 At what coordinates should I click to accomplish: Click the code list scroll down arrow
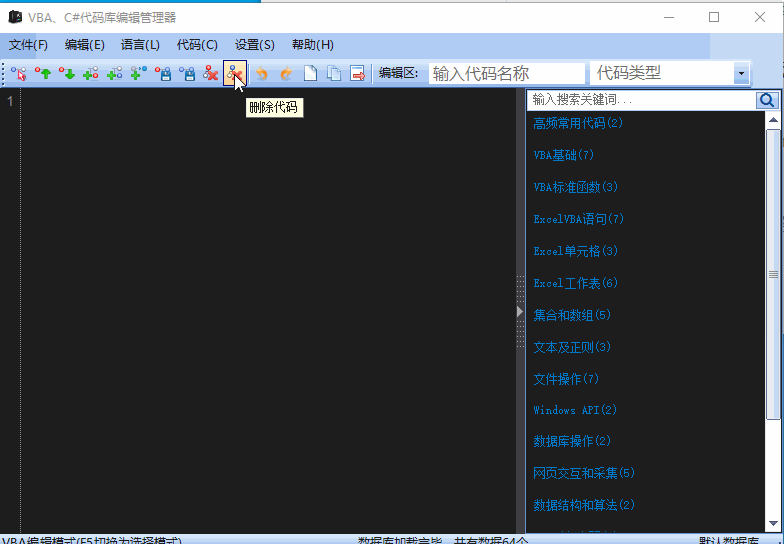(774, 524)
